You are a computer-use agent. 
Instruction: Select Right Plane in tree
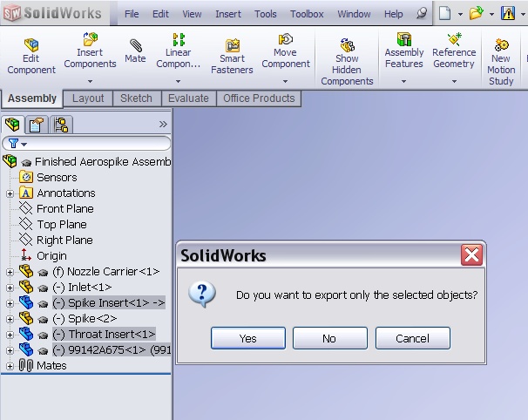(64, 240)
